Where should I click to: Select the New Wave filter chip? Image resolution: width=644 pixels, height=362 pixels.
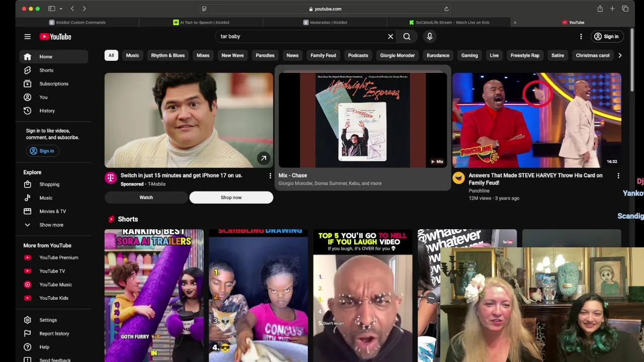232,55
